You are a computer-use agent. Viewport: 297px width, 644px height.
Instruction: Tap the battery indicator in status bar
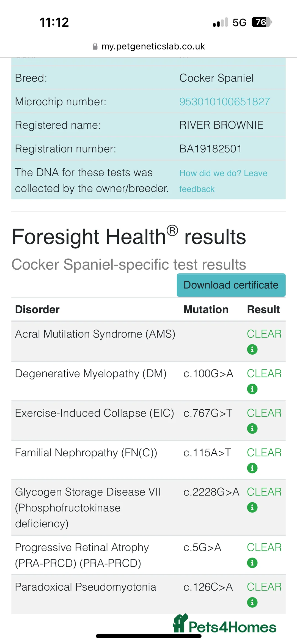(x=262, y=22)
